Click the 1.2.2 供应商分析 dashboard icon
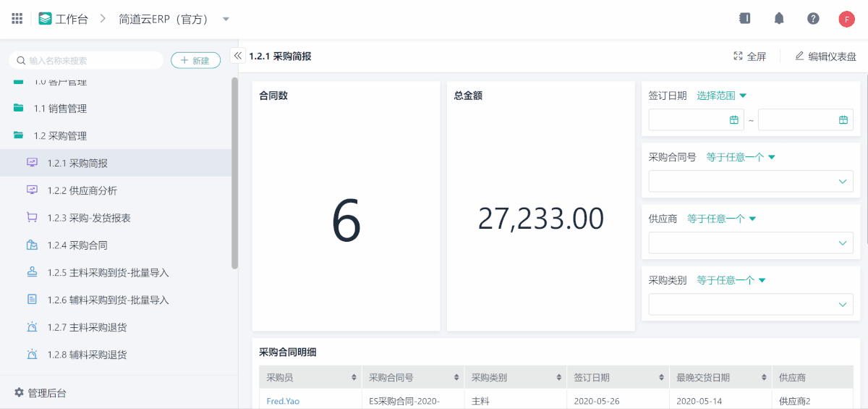This screenshot has height=409, width=868. pyautogui.click(x=32, y=190)
